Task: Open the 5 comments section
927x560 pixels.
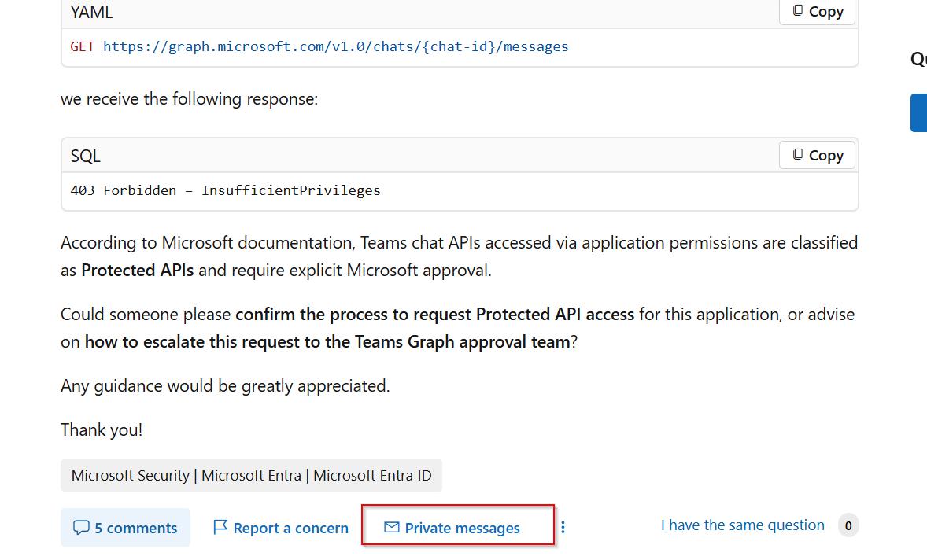Action: [125, 528]
